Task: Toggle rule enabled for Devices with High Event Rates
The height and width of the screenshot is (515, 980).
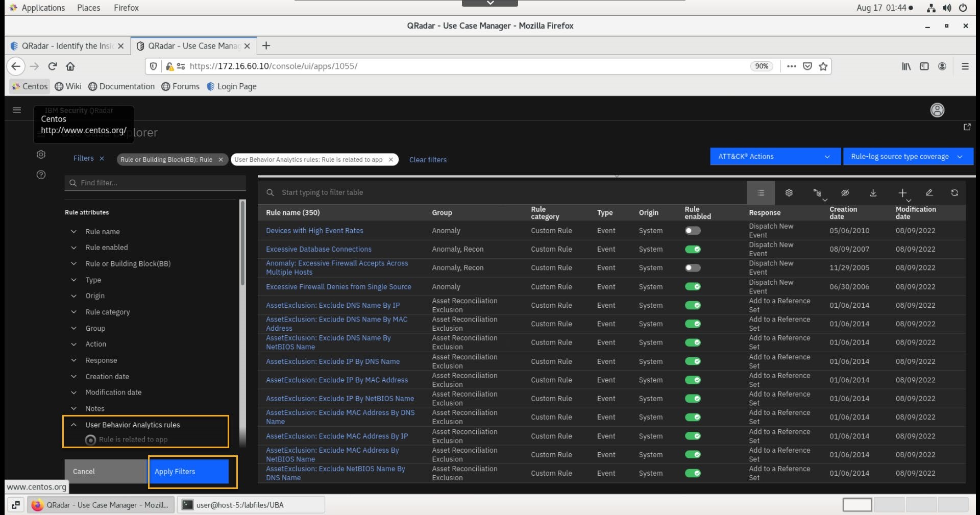Action: (693, 231)
